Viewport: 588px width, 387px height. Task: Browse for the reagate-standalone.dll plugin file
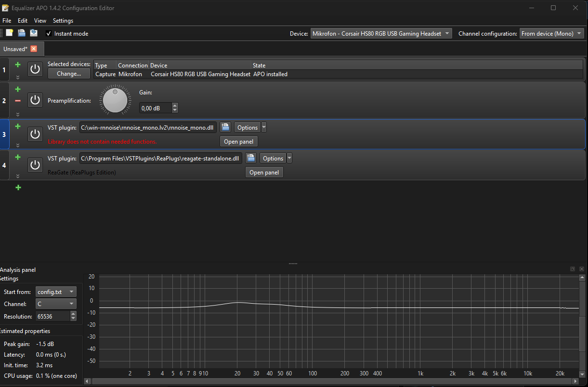(x=251, y=158)
